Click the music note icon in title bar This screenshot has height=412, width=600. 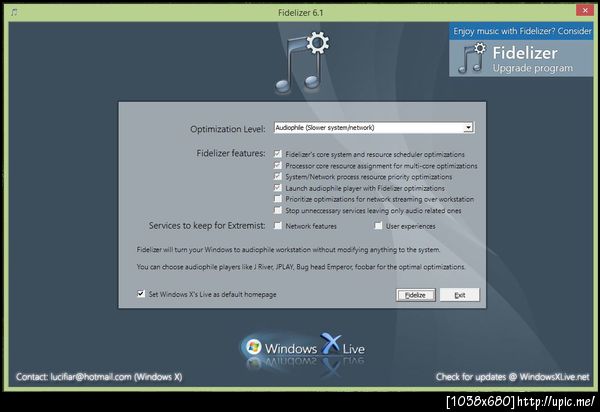point(14,12)
